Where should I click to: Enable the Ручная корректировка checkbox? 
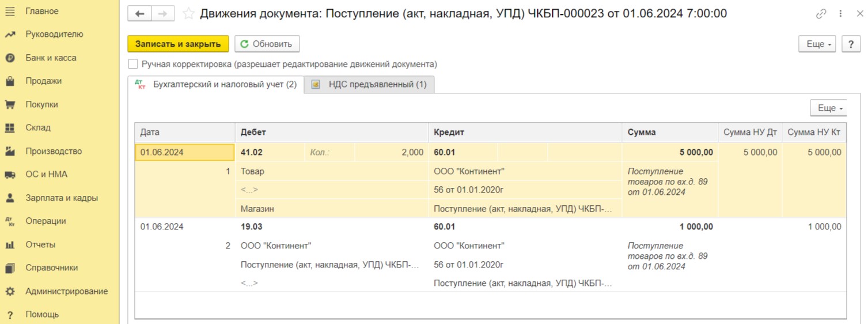pyautogui.click(x=133, y=64)
